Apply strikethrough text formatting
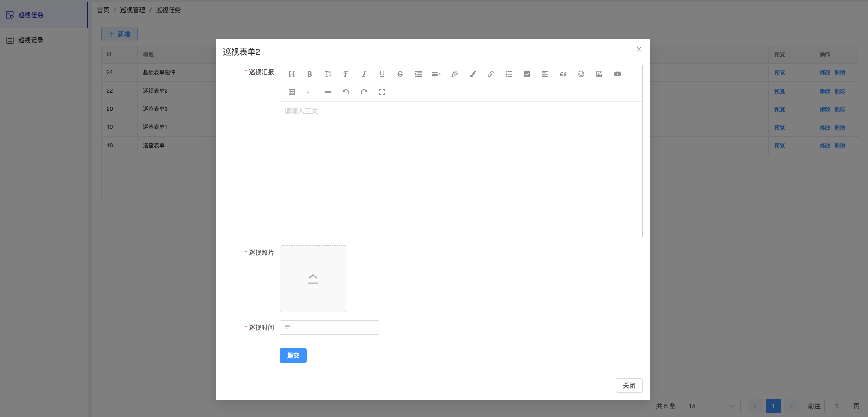 pos(400,74)
